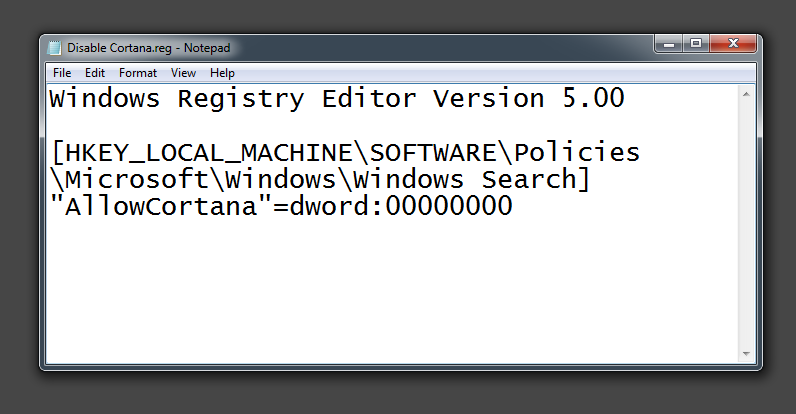
Task: Click the scroll down arrow
Action: pos(745,355)
